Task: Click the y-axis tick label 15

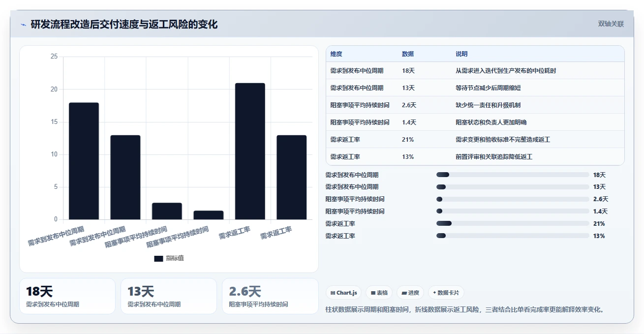Action: pyautogui.click(x=54, y=122)
